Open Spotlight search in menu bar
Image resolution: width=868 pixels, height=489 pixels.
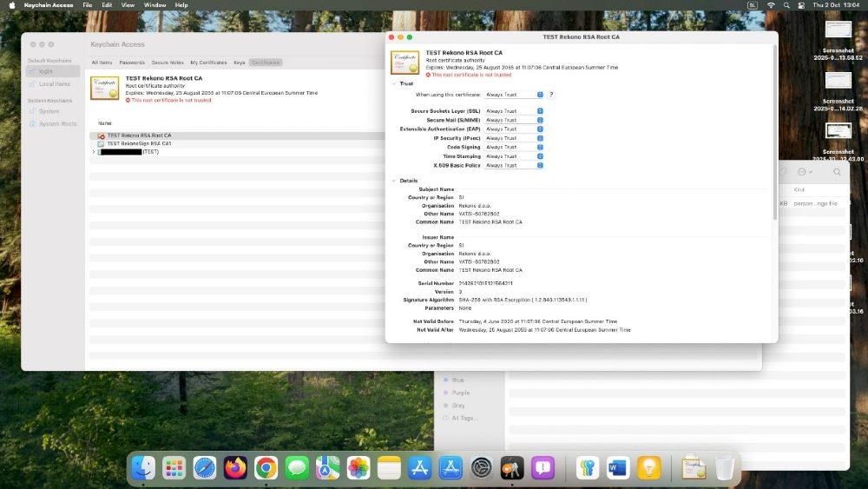pos(786,5)
